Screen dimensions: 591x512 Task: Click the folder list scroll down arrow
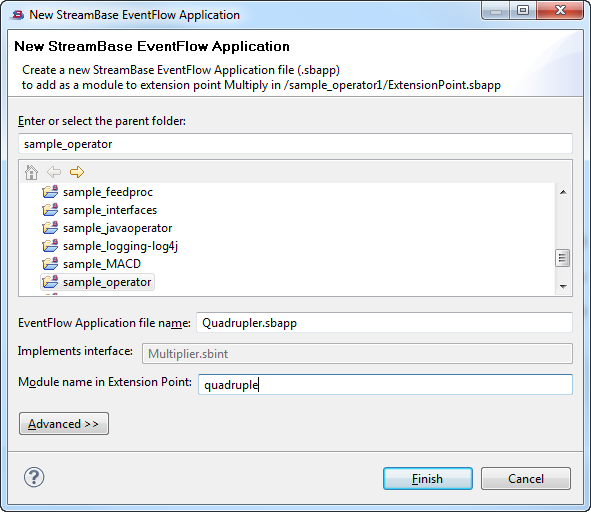click(x=563, y=287)
